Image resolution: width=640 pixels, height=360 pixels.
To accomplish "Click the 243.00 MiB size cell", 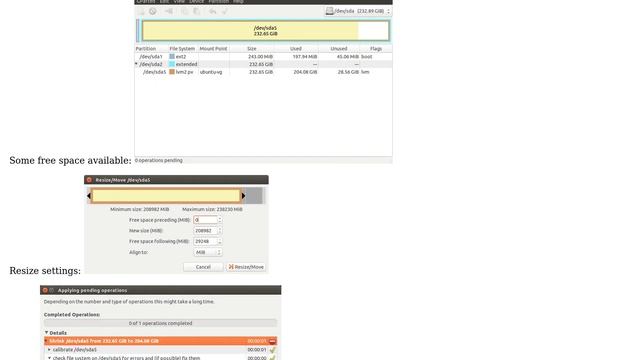I will point(260,57).
